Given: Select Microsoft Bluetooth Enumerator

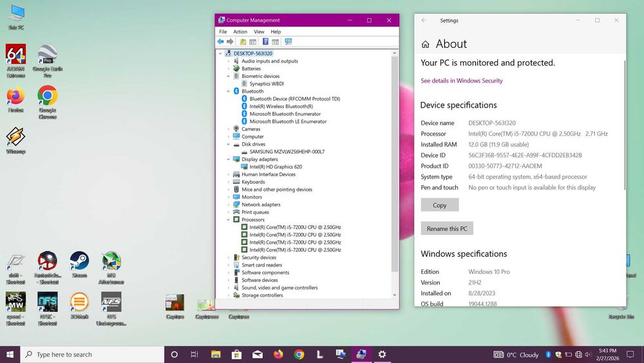Looking at the screenshot, I should pos(285,114).
